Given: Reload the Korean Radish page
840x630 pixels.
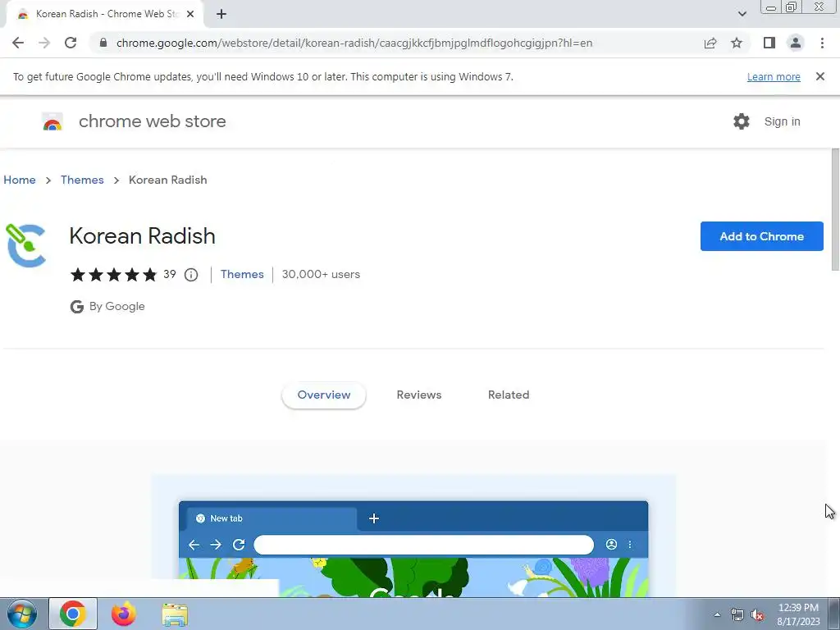Looking at the screenshot, I should tap(71, 43).
